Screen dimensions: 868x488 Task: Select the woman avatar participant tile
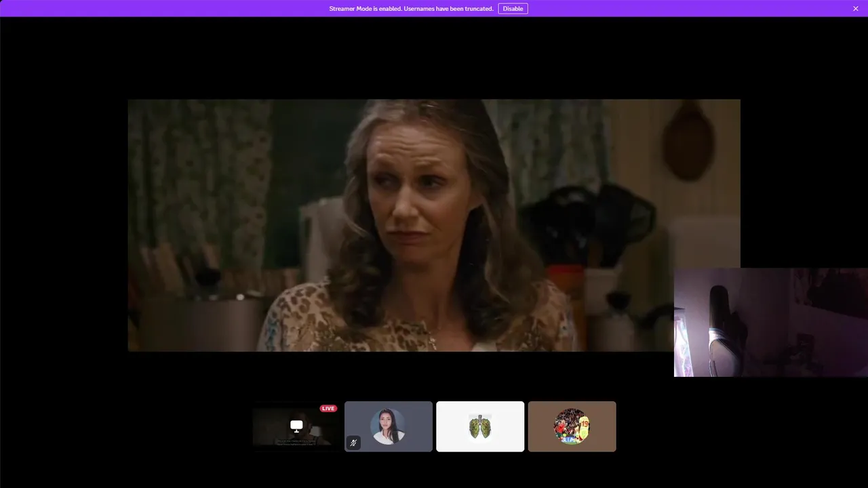click(389, 426)
